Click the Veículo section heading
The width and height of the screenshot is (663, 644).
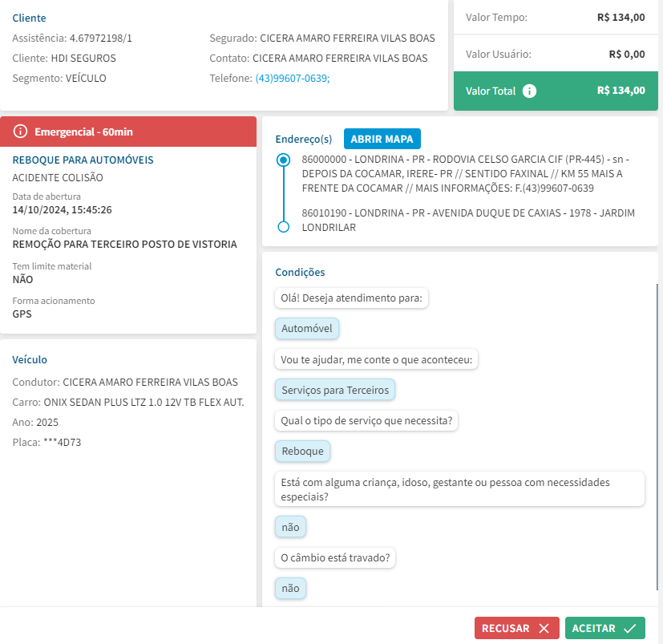click(30, 359)
